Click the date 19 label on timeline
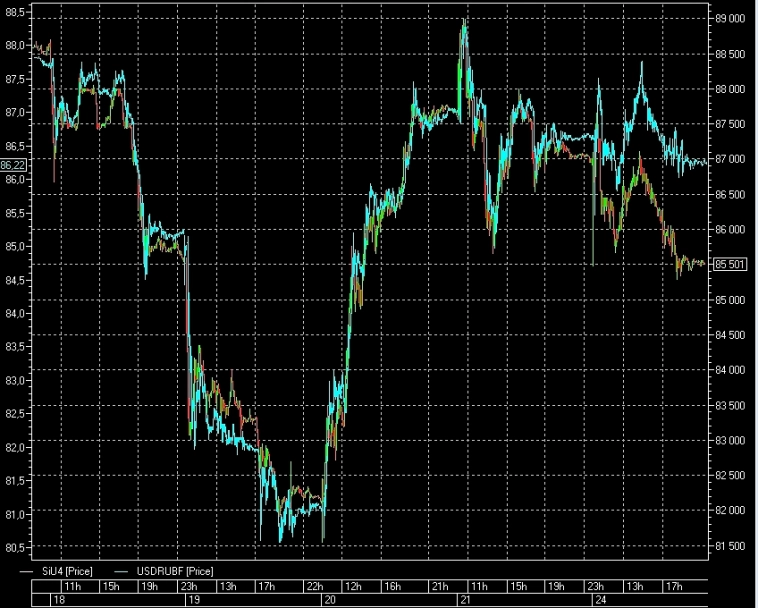Screen dimensions: 758x608 (194, 600)
